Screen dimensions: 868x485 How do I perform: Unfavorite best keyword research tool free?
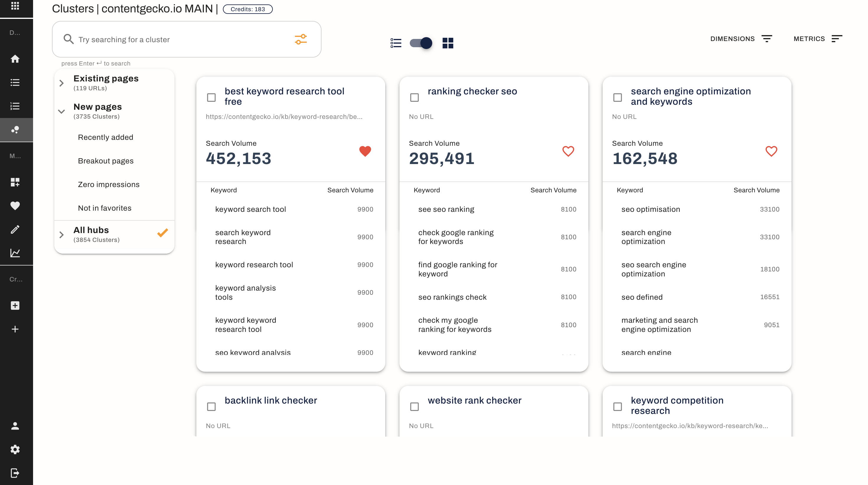365,151
